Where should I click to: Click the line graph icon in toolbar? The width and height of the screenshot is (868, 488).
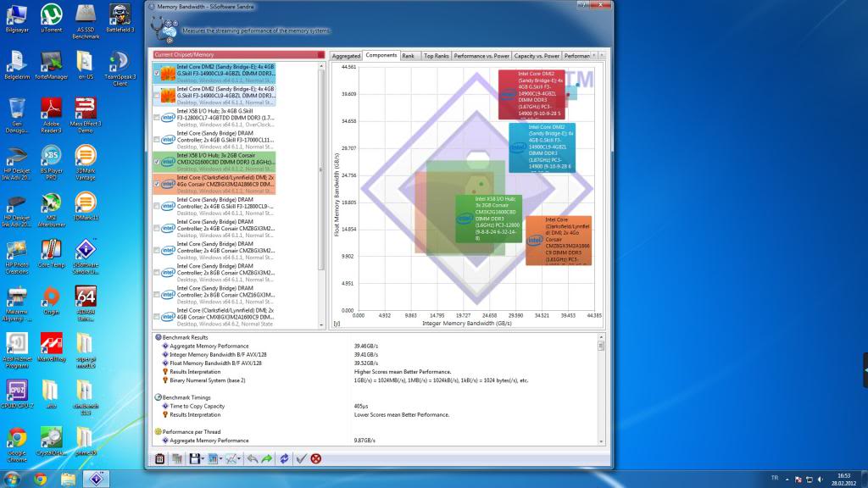tap(231, 458)
